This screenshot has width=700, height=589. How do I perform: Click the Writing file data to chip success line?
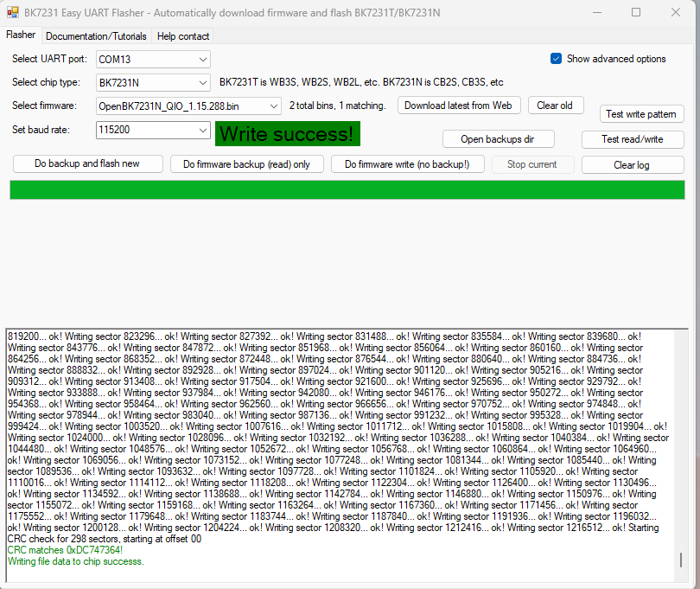click(x=76, y=561)
